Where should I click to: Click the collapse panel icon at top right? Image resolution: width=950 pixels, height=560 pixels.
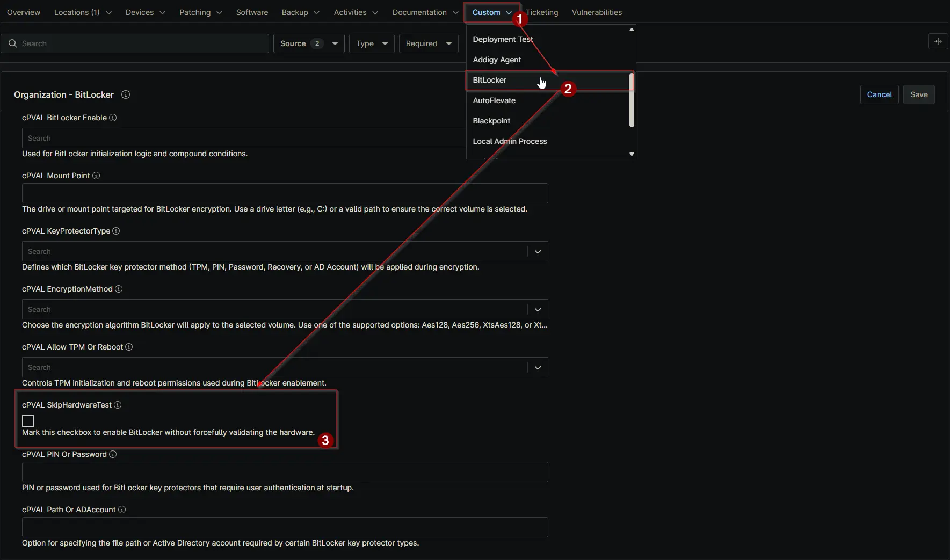tap(938, 41)
